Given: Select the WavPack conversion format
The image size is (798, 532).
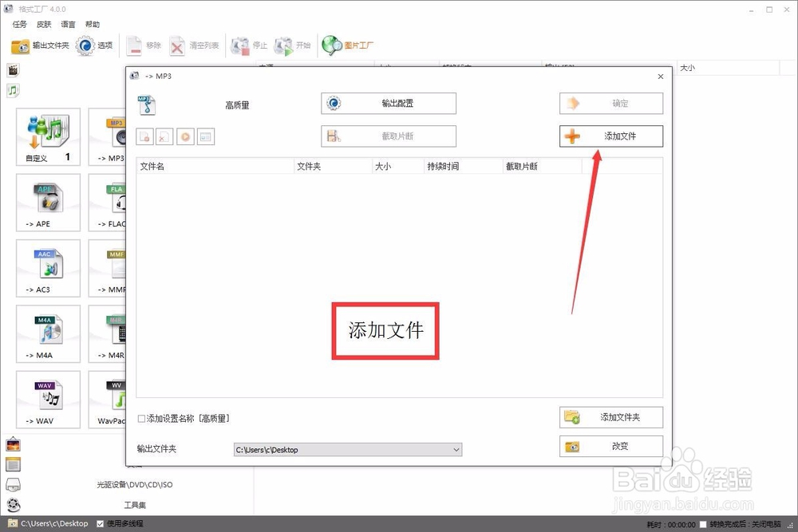Looking at the screenshot, I should (111, 399).
